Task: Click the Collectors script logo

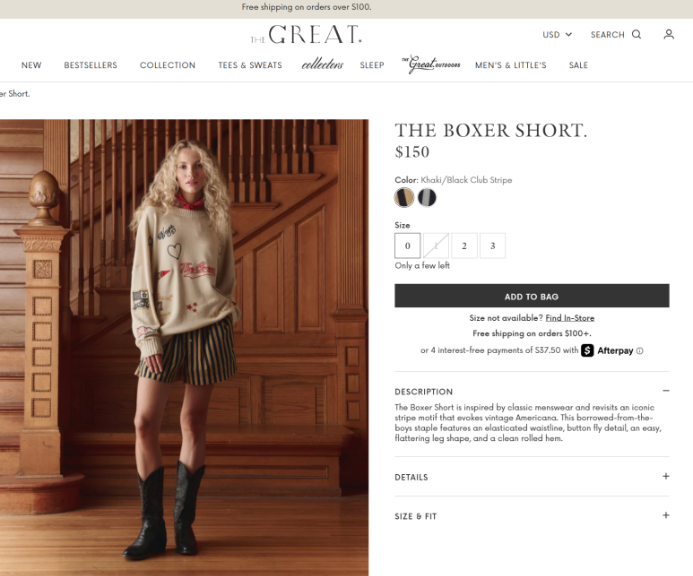Action: click(323, 65)
